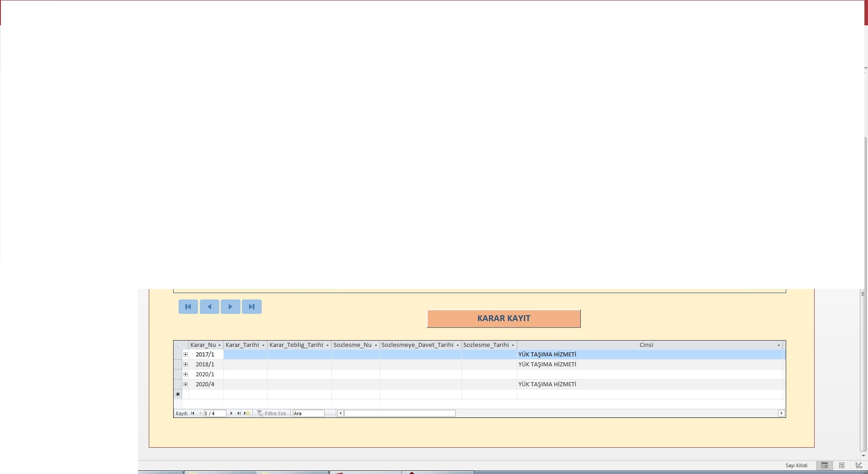This screenshot has width=868, height=474.
Task: Expand the 2017/1 record row
Action: click(185, 355)
